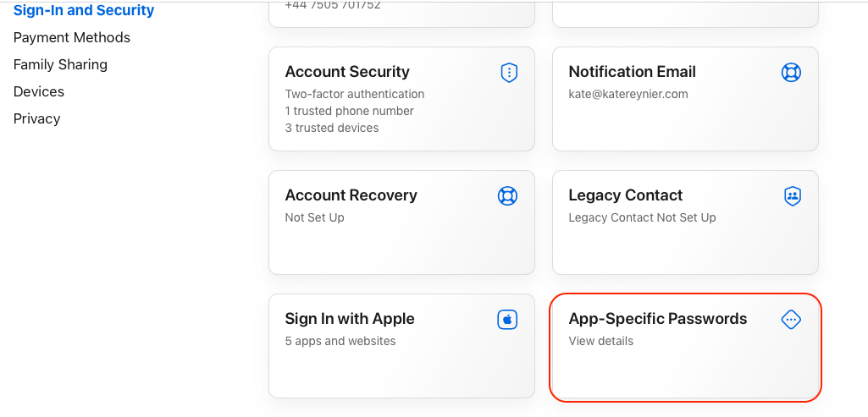Click the lifebuoy icon on Notification Email
This screenshot has height=417, width=868.
click(x=791, y=73)
